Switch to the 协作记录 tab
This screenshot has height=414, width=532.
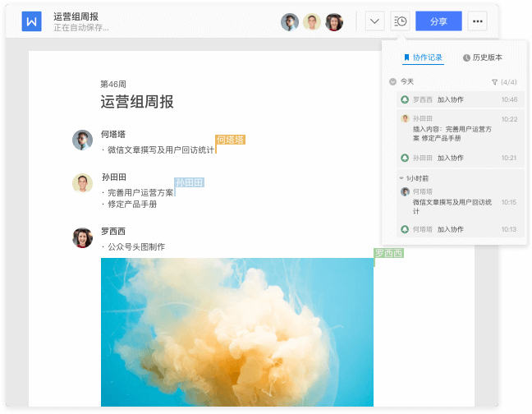[x=424, y=57]
